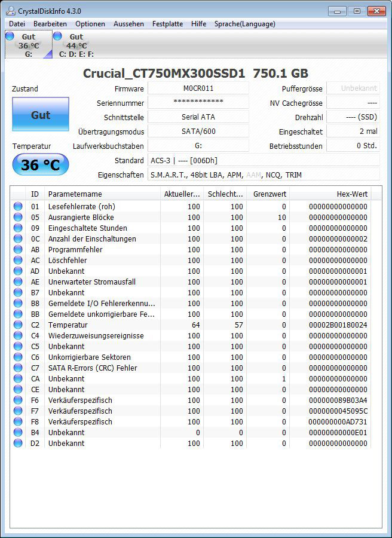Switch to the C: D: E: F: drive tab
The width and height of the screenshot is (392, 538).
(76, 45)
